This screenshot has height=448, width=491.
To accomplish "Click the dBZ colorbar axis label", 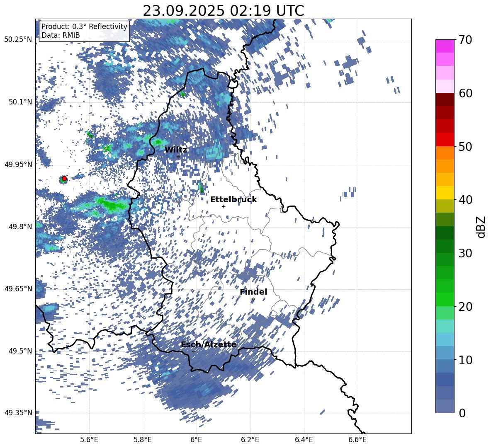I will (x=481, y=227).
